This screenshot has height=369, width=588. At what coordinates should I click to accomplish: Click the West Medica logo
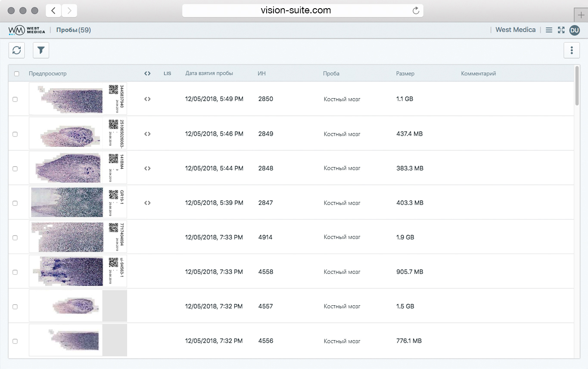click(x=27, y=30)
